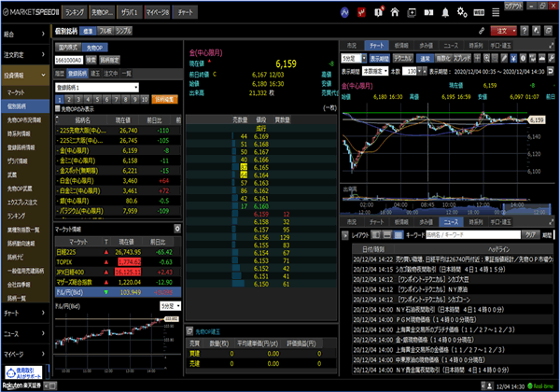Click the wrench settings icon in chart toolbar
The image size is (560, 392).
click(x=551, y=58)
